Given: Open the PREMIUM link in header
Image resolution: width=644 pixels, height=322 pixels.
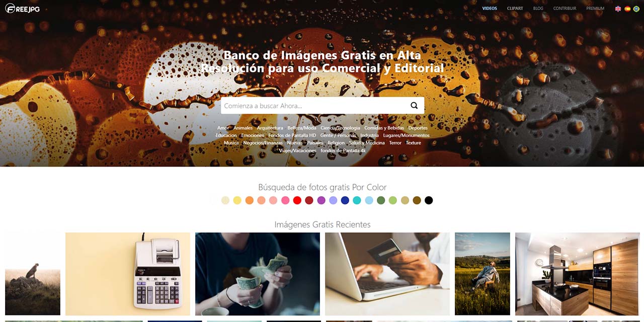Looking at the screenshot, I should point(595,9).
